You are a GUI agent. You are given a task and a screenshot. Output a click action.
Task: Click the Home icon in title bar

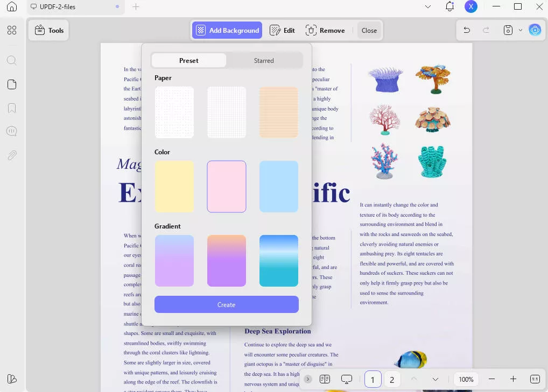pos(12,7)
